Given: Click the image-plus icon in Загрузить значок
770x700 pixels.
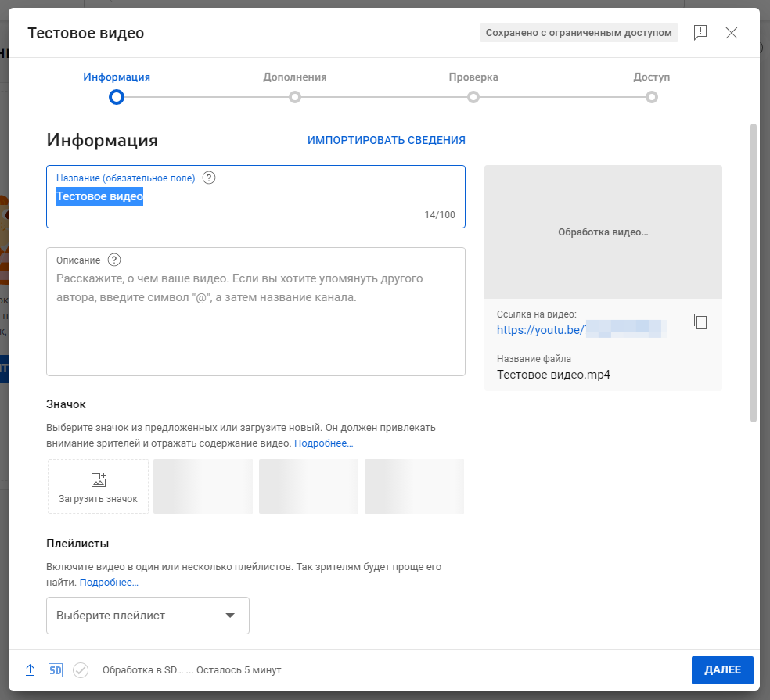Looking at the screenshot, I should point(99,479).
